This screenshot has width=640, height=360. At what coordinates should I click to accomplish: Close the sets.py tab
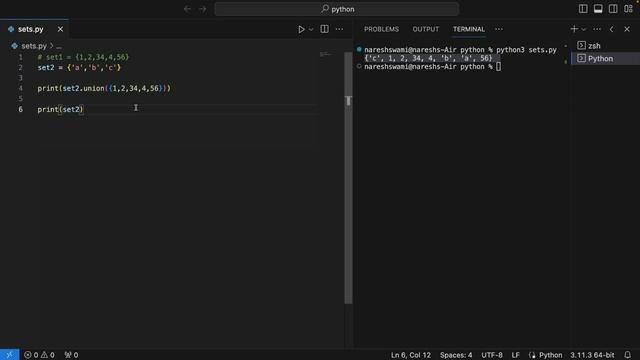[60, 29]
